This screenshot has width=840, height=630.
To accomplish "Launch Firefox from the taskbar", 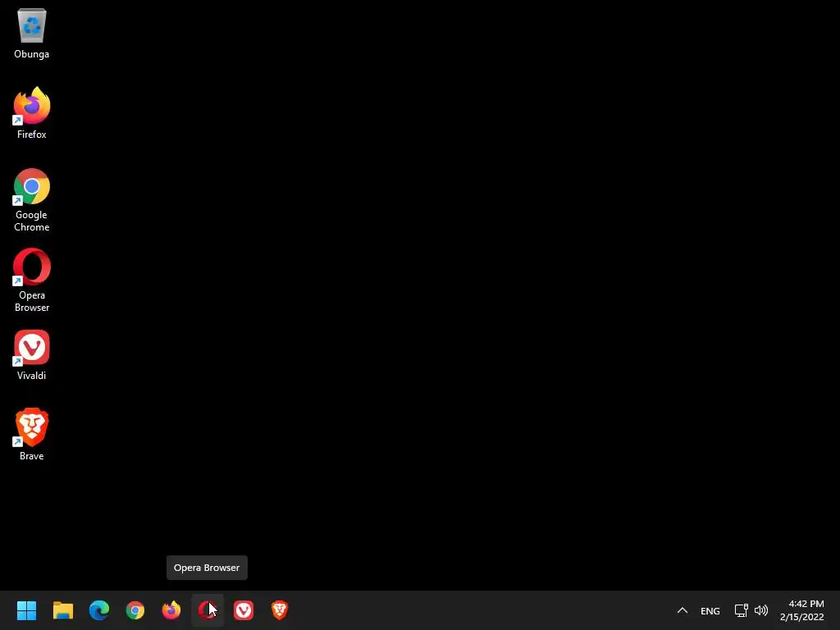I will (x=171, y=610).
